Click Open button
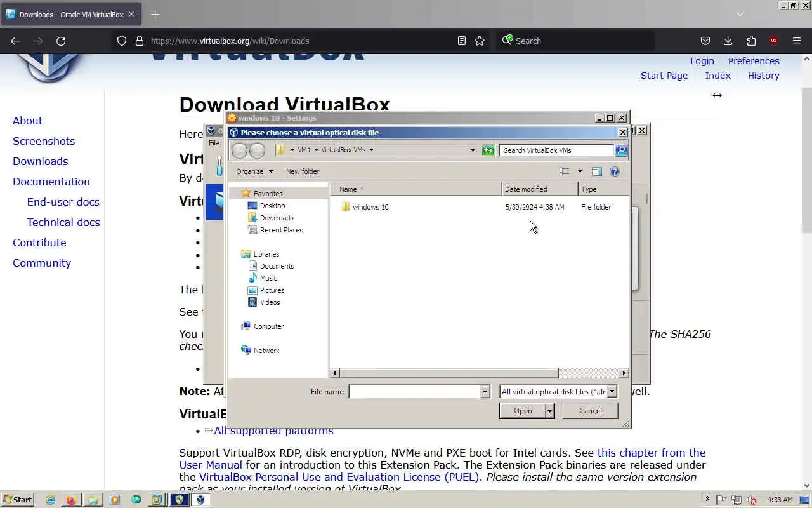Screen dimensions: 812x508 pyautogui.click(x=523, y=411)
